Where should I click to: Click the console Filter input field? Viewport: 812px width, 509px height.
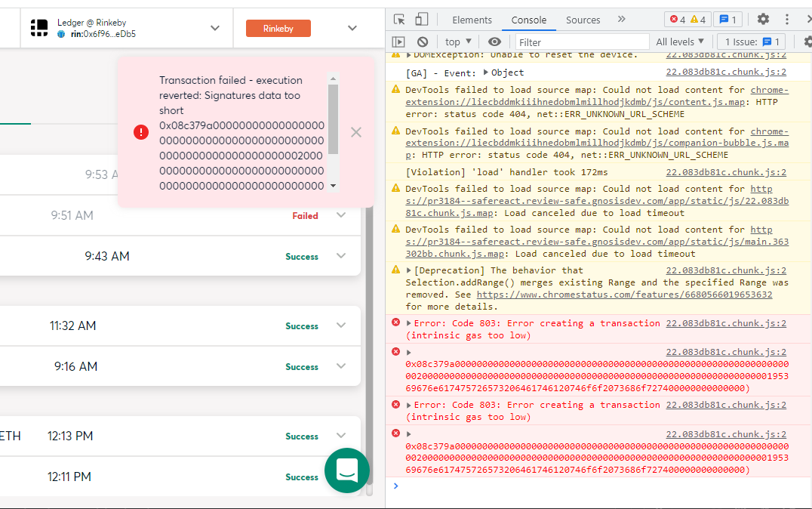pos(582,42)
